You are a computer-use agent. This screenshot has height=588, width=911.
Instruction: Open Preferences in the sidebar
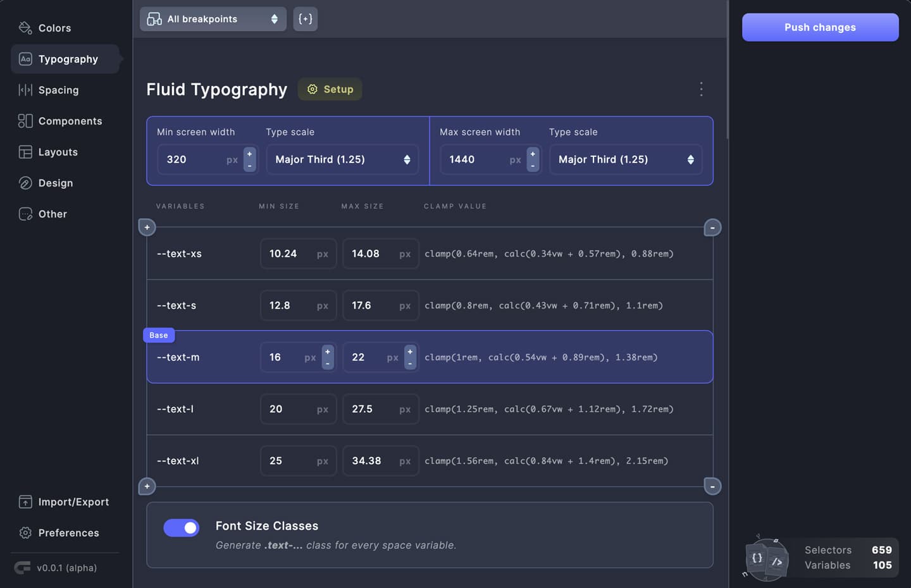tap(68, 533)
